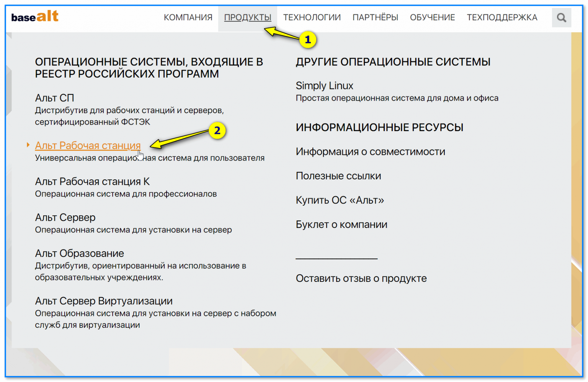Click 'Универсальная операционная система для пользователя' description

pyautogui.click(x=150, y=158)
